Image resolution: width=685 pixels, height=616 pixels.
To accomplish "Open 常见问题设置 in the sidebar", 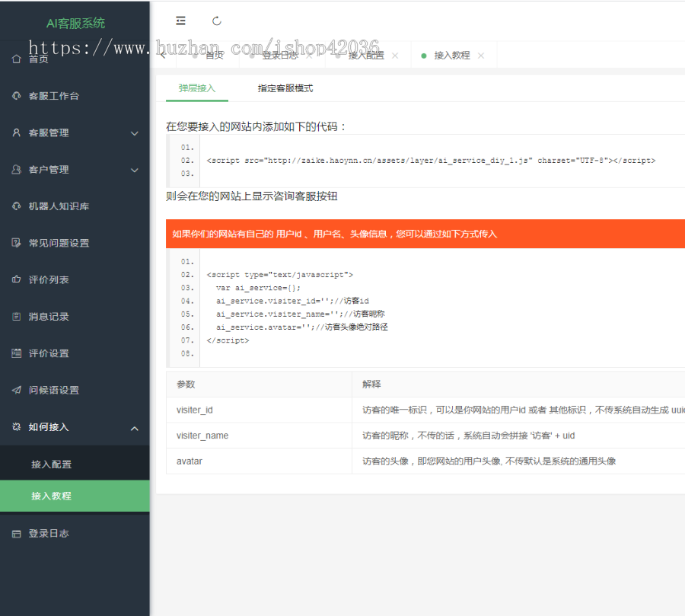I will point(59,243).
